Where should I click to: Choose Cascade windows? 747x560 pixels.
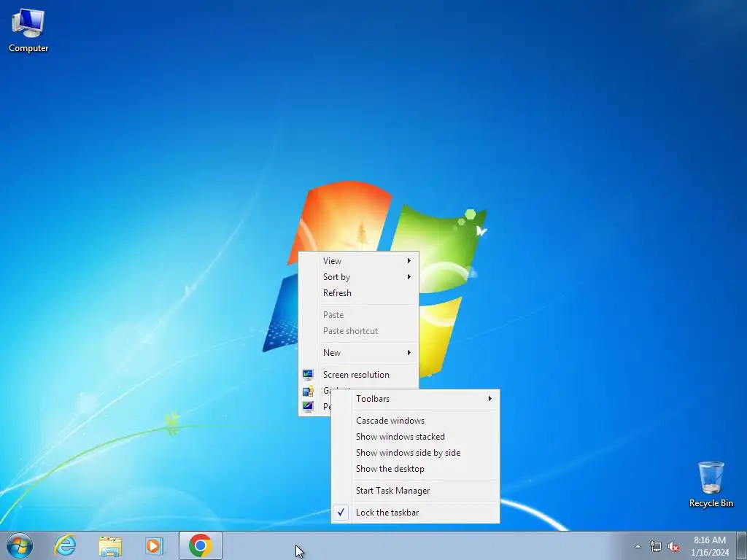(x=415, y=421)
